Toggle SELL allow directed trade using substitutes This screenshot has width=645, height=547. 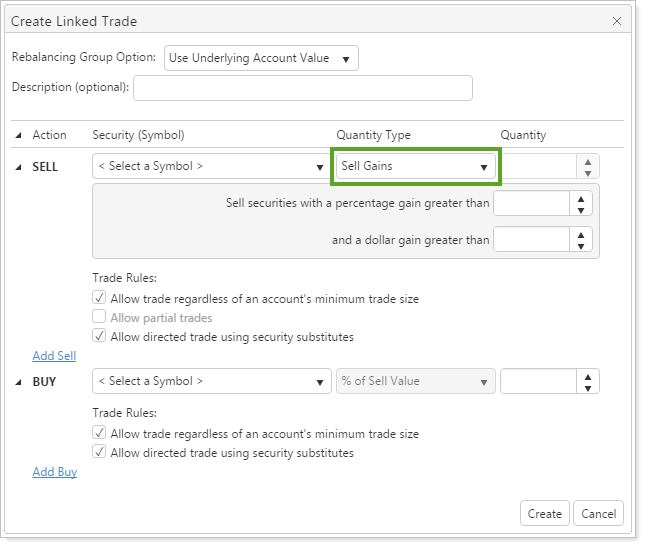tap(99, 337)
